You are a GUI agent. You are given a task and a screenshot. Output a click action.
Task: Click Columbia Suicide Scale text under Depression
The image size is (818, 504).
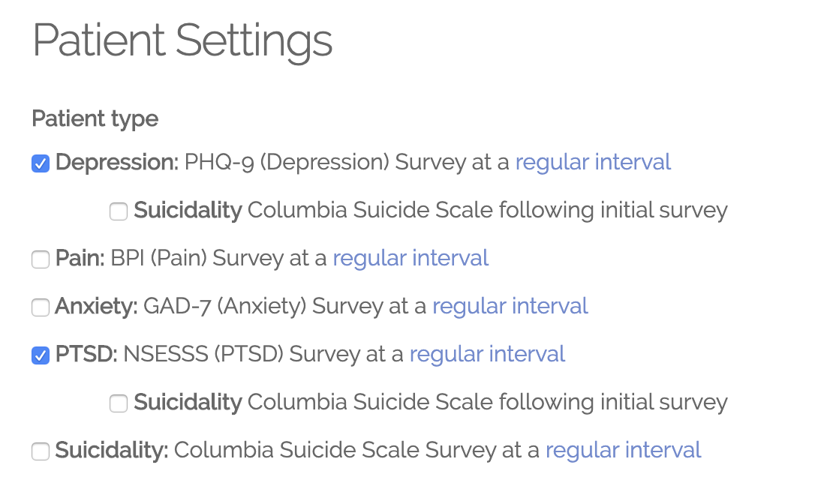click(x=370, y=211)
